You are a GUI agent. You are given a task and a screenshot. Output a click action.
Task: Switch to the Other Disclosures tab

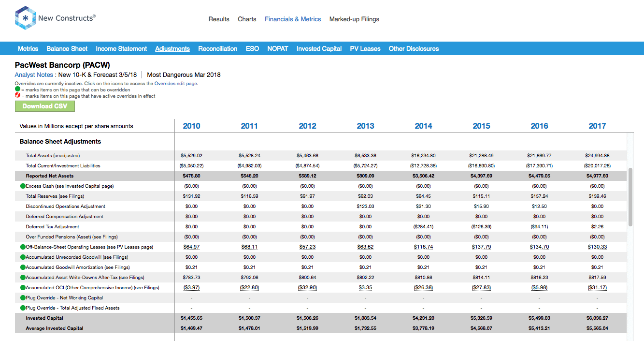(x=414, y=49)
